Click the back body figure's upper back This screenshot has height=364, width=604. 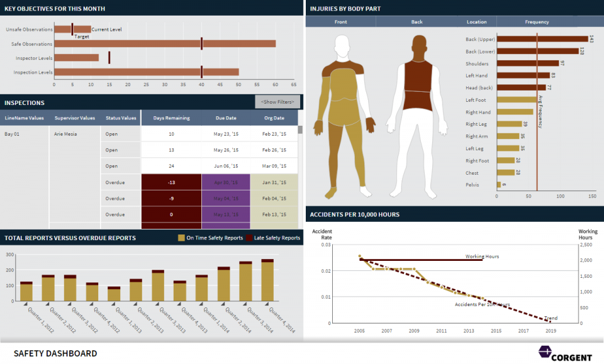click(418, 76)
